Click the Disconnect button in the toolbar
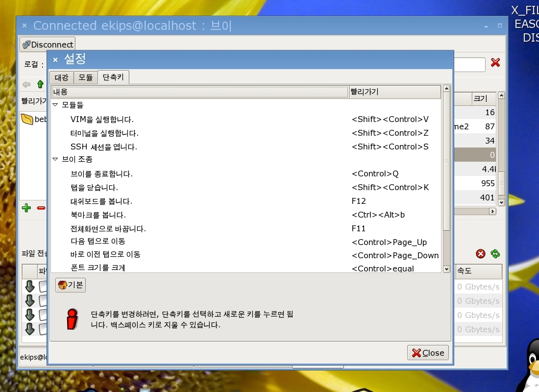The height and width of the screenshot is (392, 539). coord(48,45)
